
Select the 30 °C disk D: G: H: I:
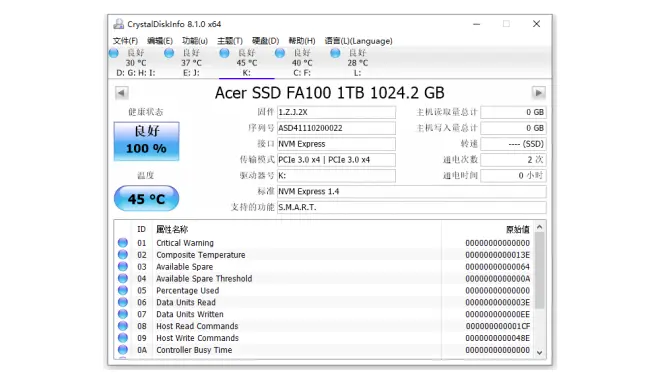pos(136,63)
